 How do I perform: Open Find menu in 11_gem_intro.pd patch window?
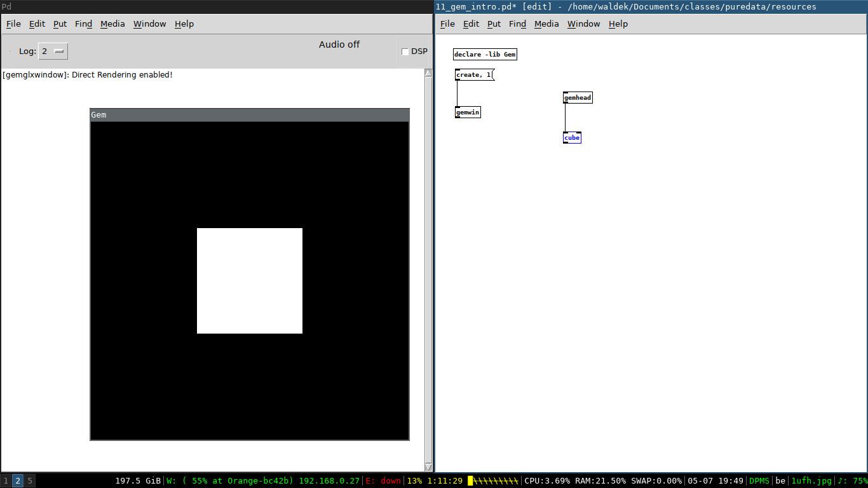click(517, 24)
